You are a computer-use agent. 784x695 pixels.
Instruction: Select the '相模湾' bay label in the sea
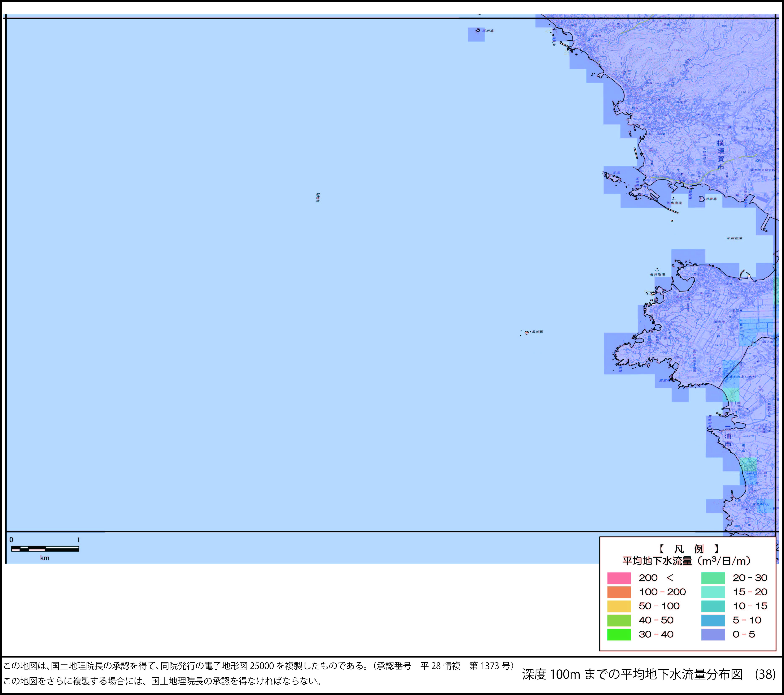click(318, 198)
